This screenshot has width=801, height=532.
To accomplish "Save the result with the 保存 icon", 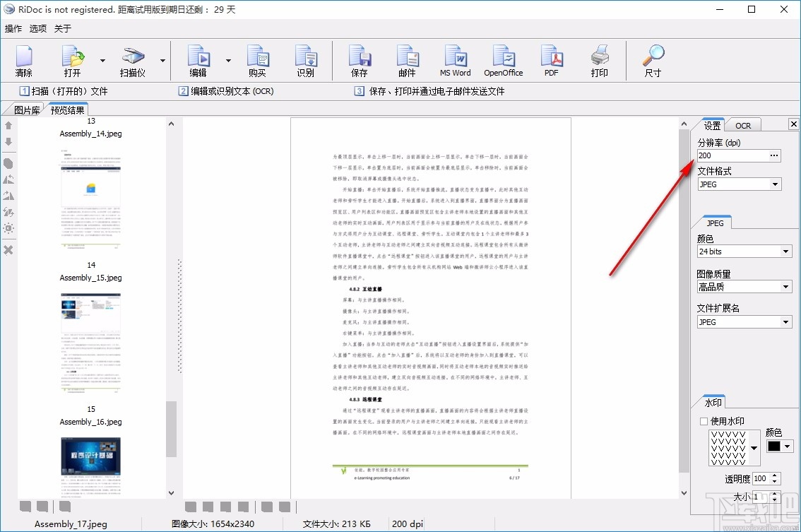I will click(x=359, y=61).
